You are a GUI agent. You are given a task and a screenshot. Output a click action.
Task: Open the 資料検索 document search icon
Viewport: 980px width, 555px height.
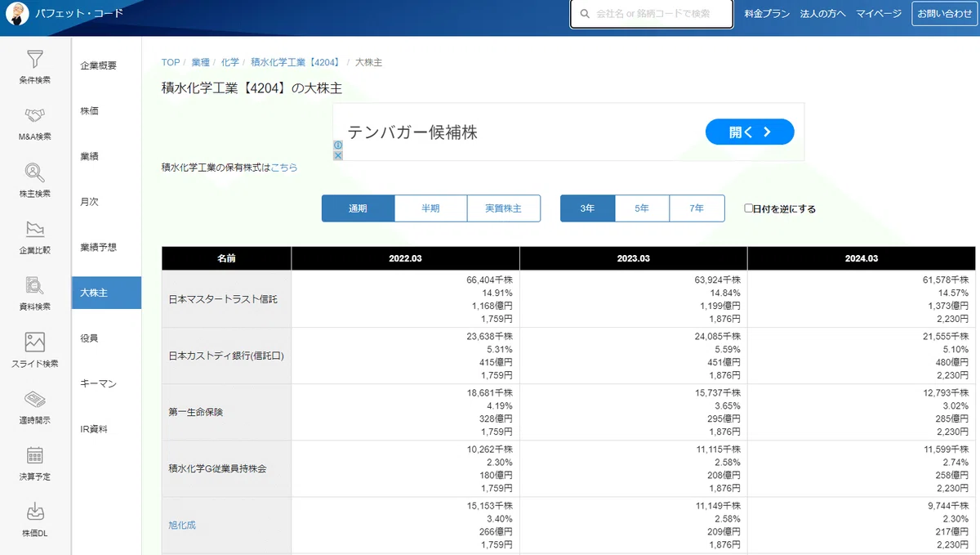[35, 285]
